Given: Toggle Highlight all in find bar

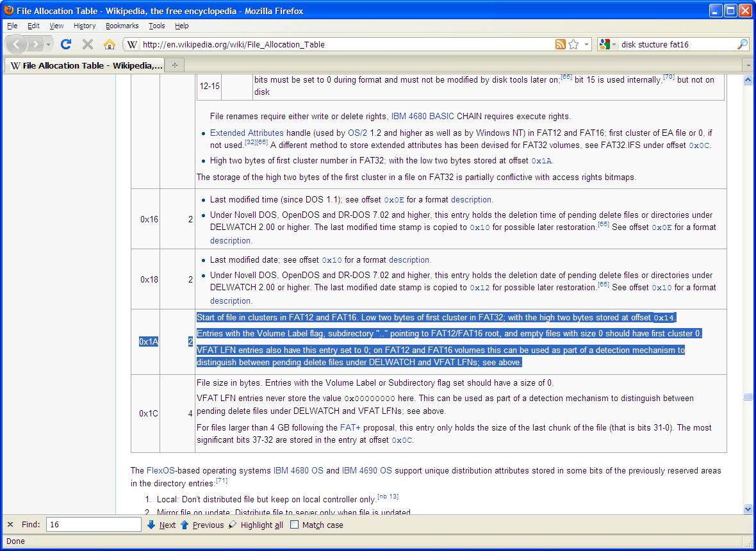Looking at the screenshot, I should click(x=256, y=525).
